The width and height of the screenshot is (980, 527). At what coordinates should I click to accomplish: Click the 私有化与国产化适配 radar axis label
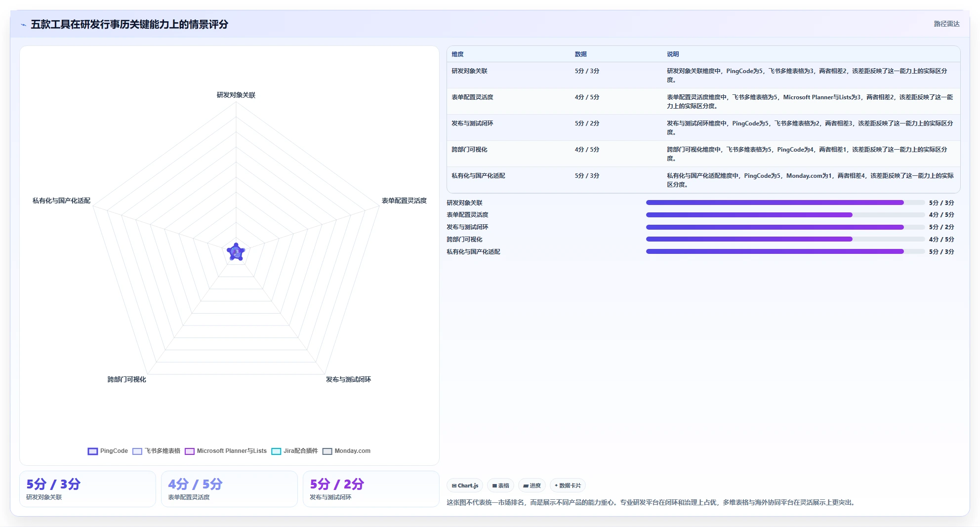click(x=61, y=201)
